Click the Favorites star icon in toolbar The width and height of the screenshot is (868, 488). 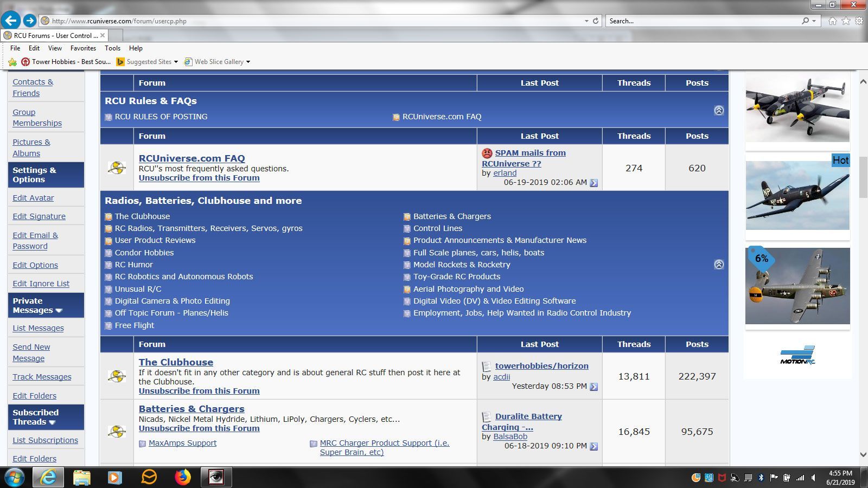pos(846,21)
